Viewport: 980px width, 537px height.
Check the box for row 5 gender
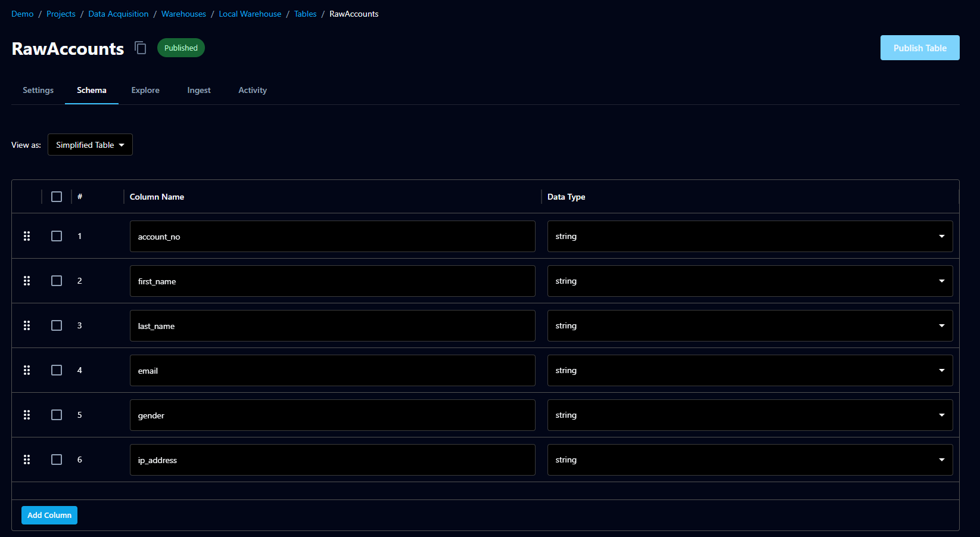[57, 415]
